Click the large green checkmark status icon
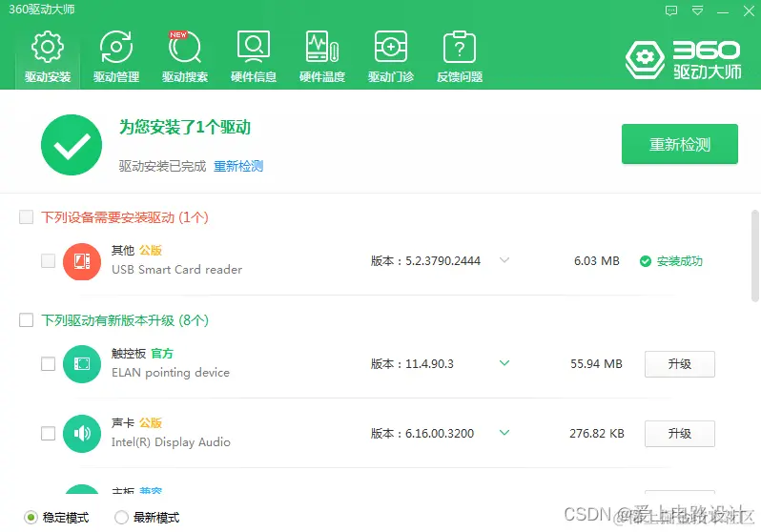 pos(72,145)
